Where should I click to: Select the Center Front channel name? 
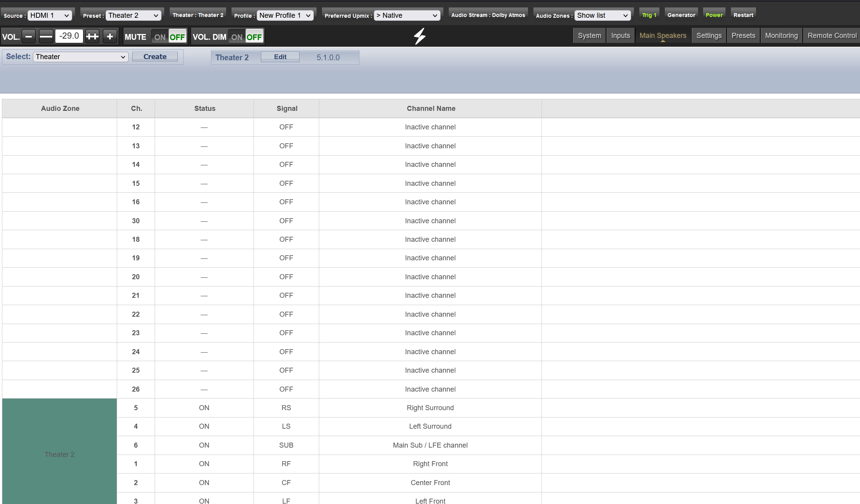click(430, 483)
